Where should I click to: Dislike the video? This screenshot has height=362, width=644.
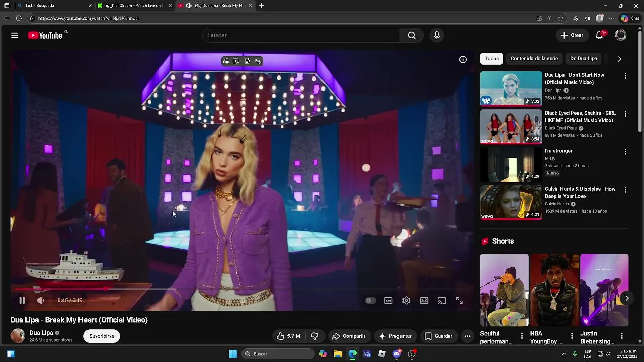tap(315, 336)
